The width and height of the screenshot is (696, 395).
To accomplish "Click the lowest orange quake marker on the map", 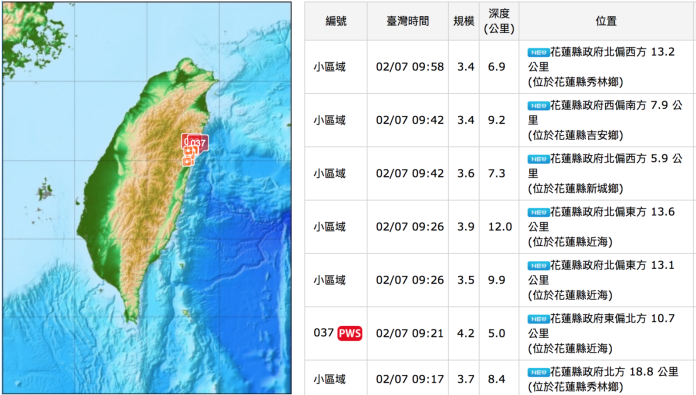I will [x=188, y=162].
